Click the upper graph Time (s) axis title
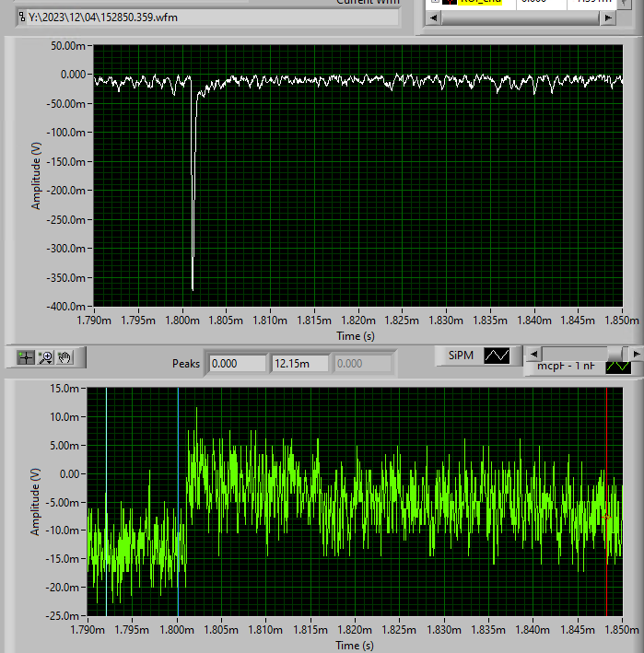This screenshot has height=653, width=644. coord(356,336)
